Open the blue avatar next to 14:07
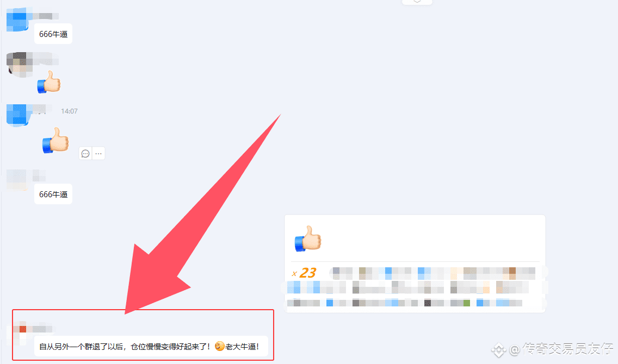618x364 pixels. [x=16, y=115]
